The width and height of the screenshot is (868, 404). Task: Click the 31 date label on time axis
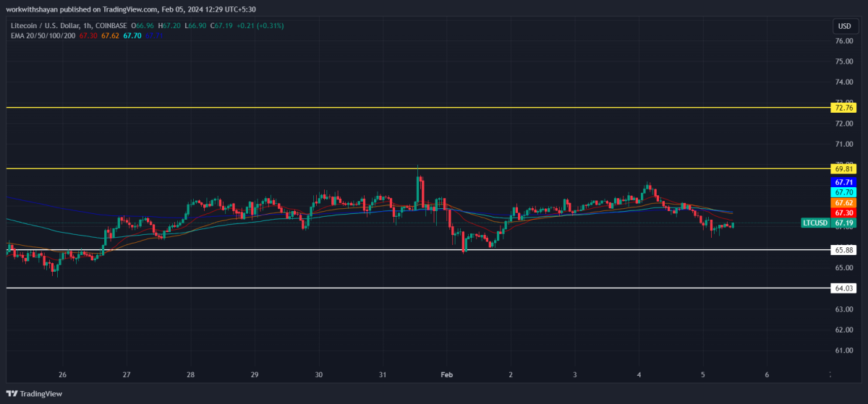pos(383,375)
